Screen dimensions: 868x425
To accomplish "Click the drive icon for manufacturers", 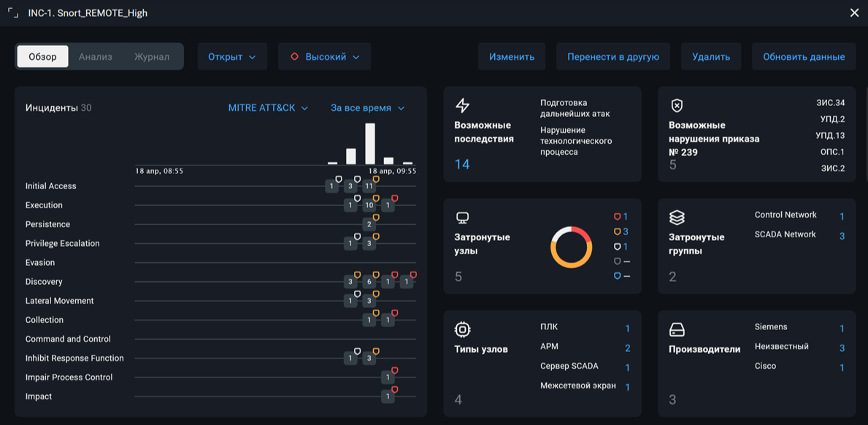I will (x=677, y=330).
